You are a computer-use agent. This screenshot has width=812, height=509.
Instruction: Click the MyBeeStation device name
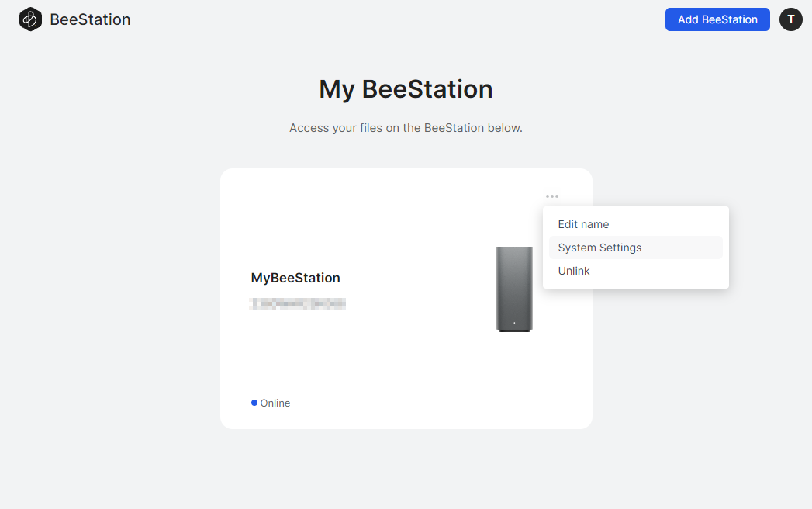(295, 277)
